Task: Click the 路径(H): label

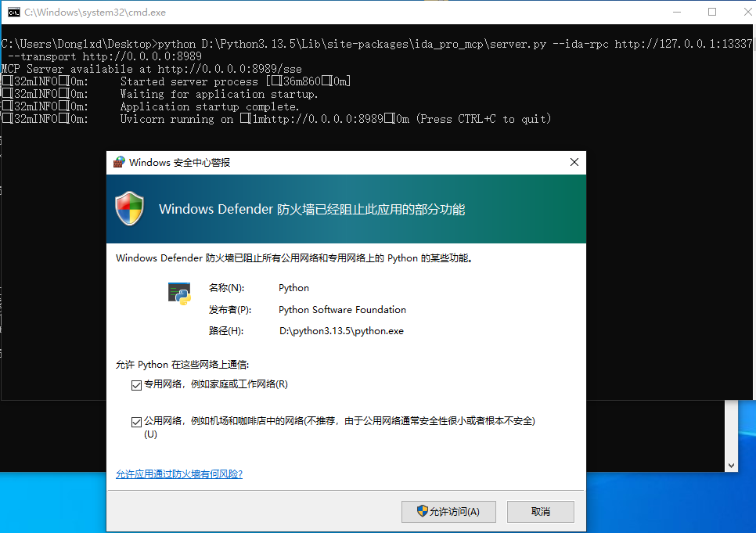Action: 226,331
